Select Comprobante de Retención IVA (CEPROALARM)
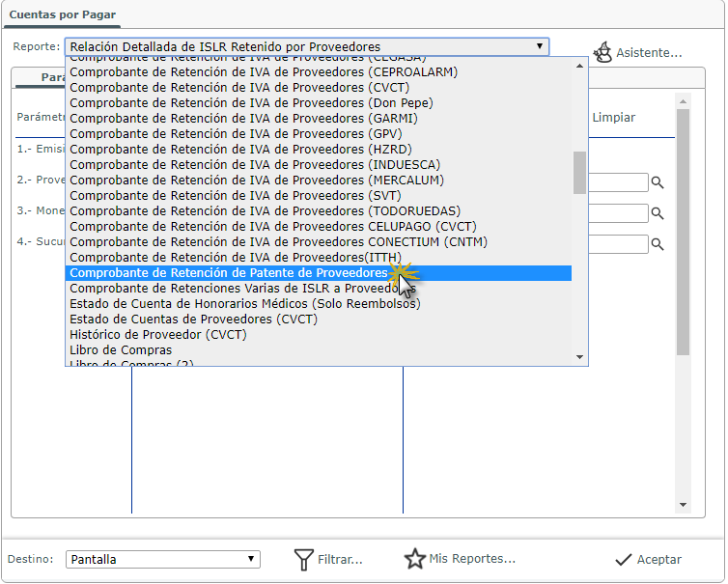The width and height of the screenshot is (728, 584). (x=319, y=72)
